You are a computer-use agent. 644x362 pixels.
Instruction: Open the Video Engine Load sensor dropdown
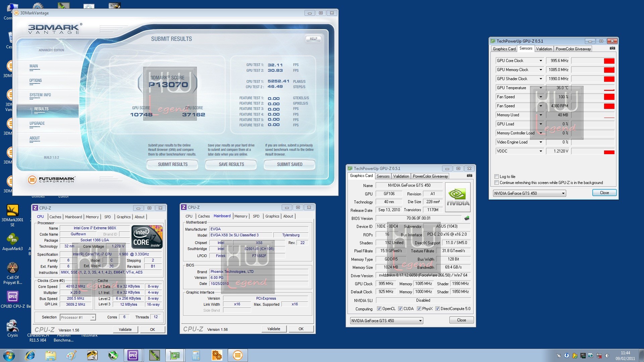pyautogui.click(x=541, y=142)
